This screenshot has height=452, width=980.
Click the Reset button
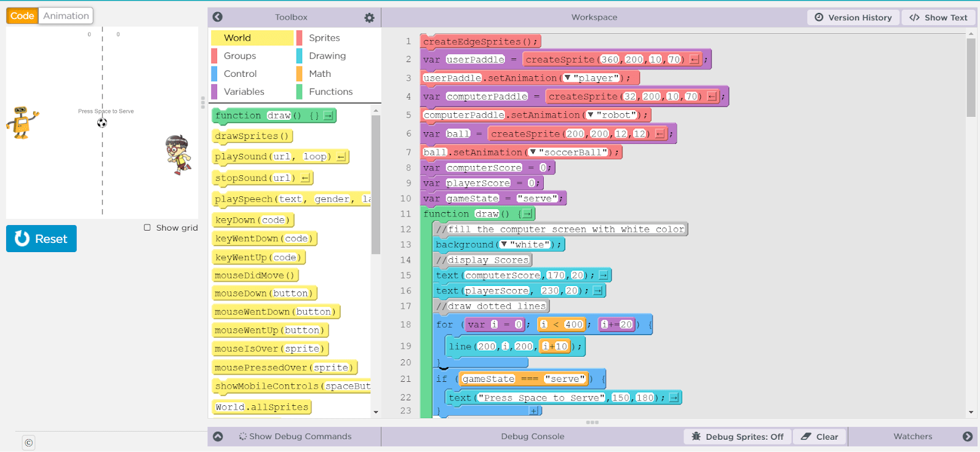[x=41, y=239]
